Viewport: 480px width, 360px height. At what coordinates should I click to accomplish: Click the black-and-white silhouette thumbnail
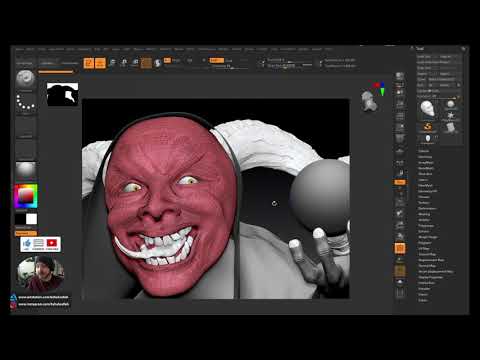point(63,94)
